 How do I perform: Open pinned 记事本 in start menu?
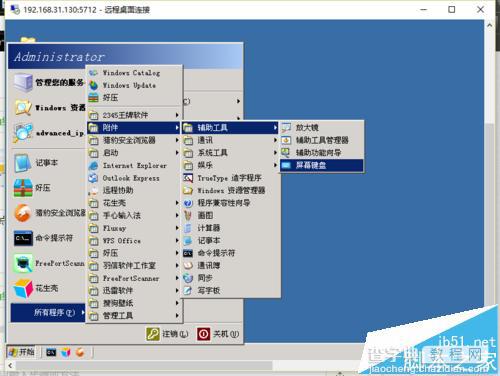coord(49,163)
